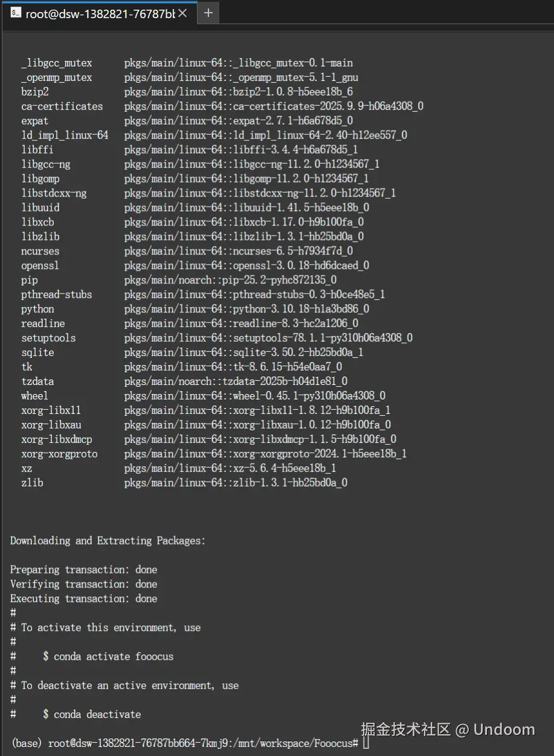Viewport: 554px width, 756px height.
Task: Click the python package name in list
Action: (37, 309)
